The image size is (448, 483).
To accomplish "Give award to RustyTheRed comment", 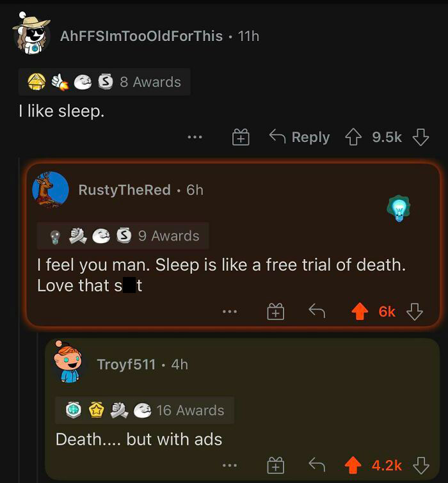I will point(275,312).
